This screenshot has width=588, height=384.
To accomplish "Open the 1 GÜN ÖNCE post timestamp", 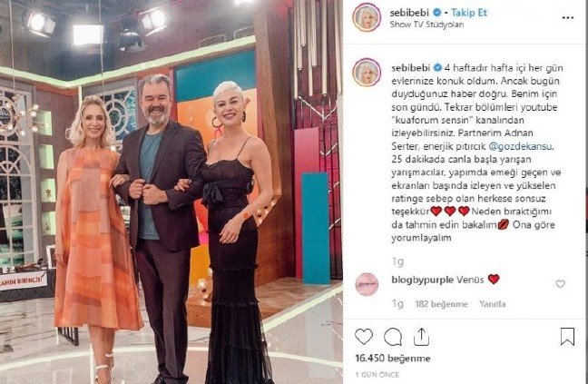I will [377, 375].
